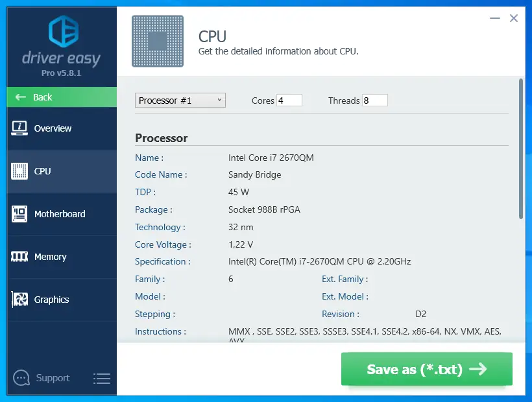Image resolution: width=532 pixels, height=402 pixels.
Task: Click the "45 W" TDP value
Action: coord(239,192)
